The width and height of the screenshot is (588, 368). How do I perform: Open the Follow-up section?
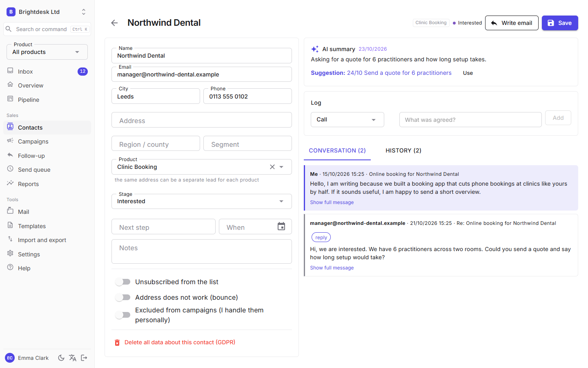click(47, 156)
